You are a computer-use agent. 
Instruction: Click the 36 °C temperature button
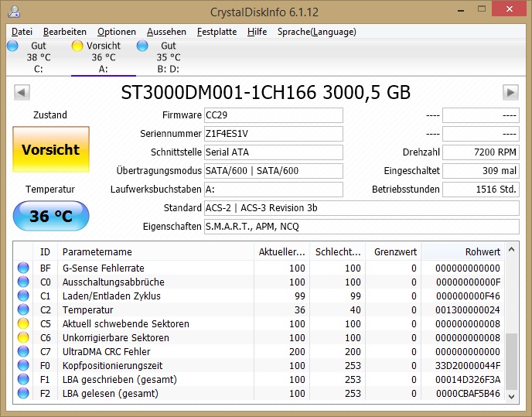tap(51, 216)
